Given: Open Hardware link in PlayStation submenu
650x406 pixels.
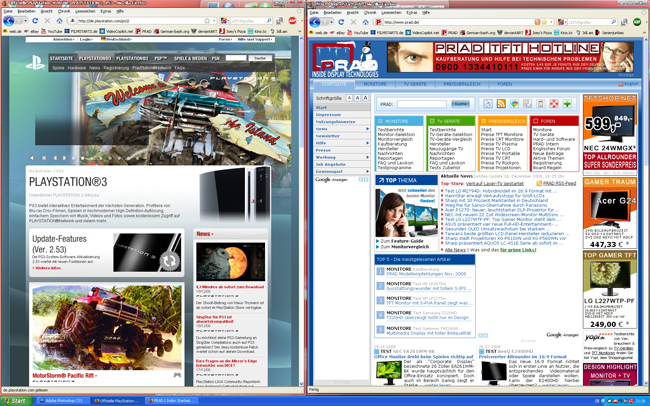Looking at the screenshot, I should click(76, 68).
